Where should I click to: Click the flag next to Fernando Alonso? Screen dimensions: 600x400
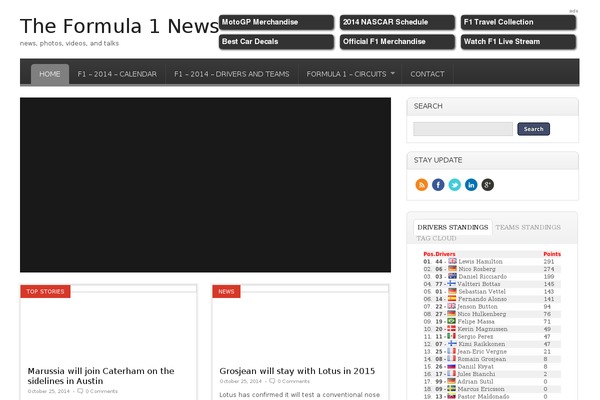point(452,299)
